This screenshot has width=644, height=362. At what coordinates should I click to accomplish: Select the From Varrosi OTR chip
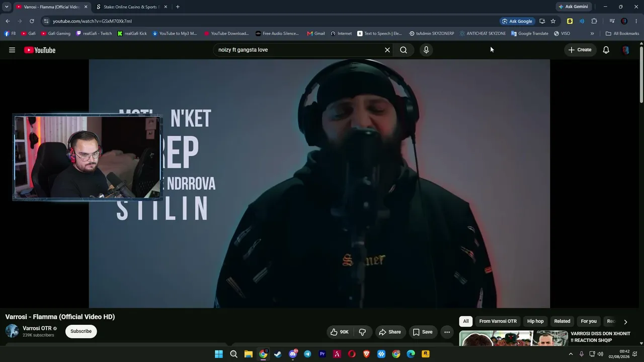pyautogui.click(x=498, y=321)
